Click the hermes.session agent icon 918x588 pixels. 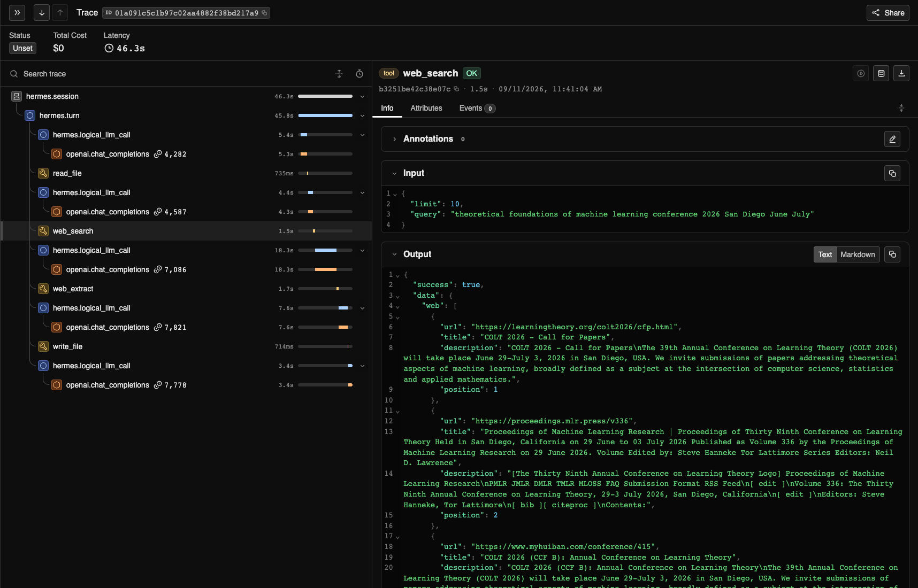[x=17, y=96]
